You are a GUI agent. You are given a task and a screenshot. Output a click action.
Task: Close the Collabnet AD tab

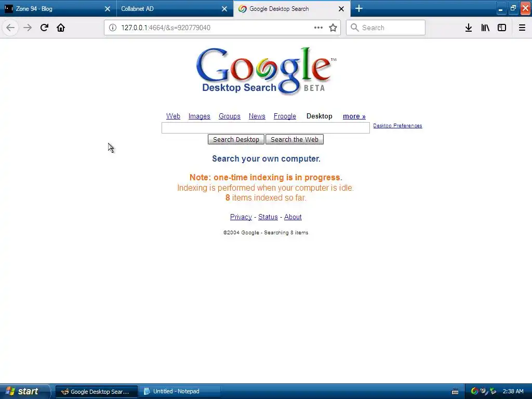(224, 9)
